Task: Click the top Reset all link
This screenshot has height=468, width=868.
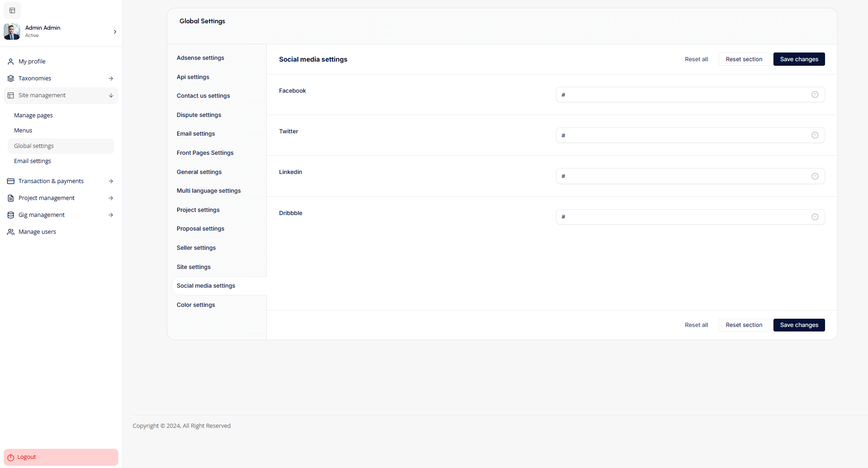Action: (x=696, y=59)
